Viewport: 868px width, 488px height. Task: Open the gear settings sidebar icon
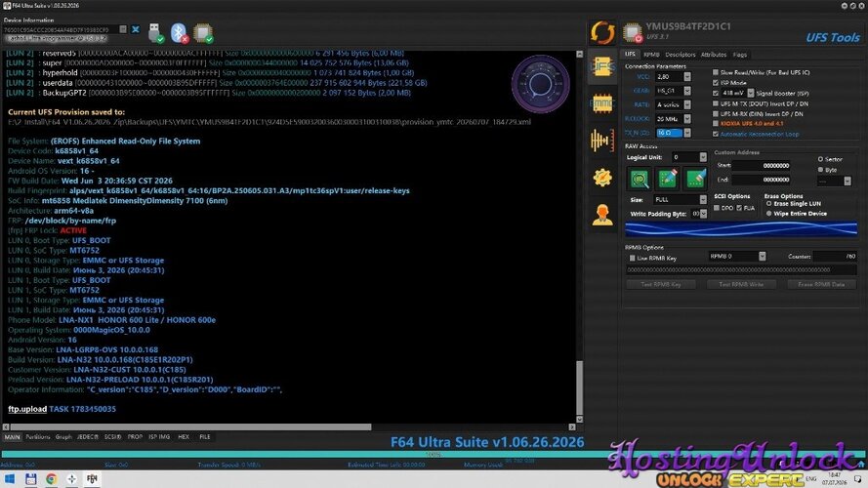(x=602, y=178)
